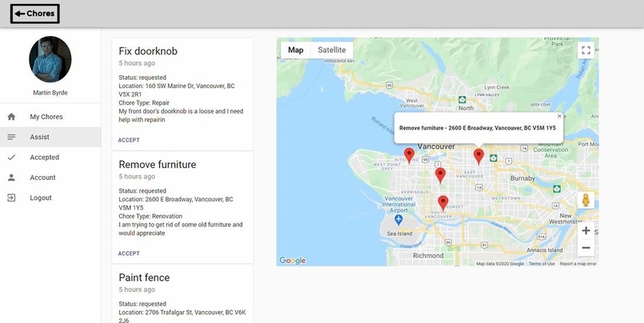Image resolution: width=644 pixels, height=323 pixels.
Task: Zoom out on the map
Action: coord(586,248)
